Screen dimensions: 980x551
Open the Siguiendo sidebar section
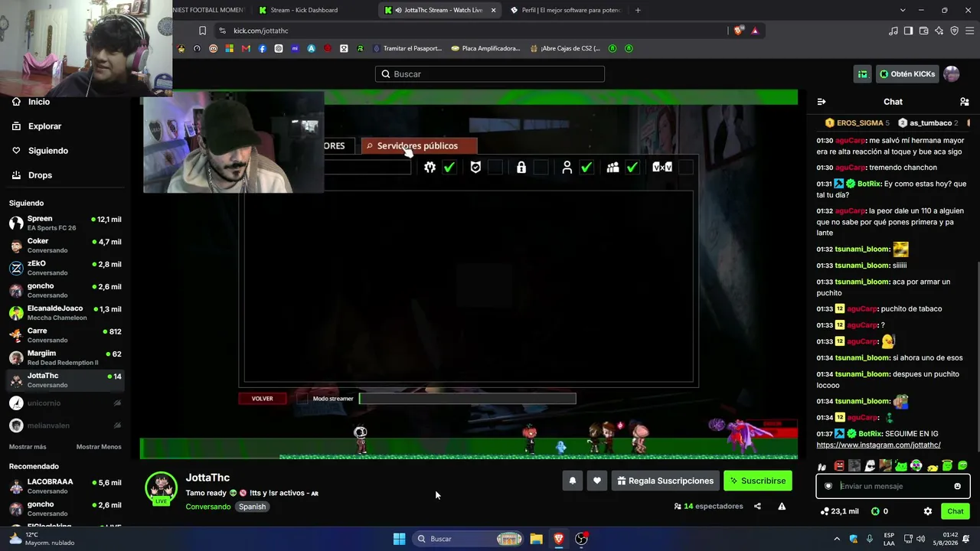[40, 151]
